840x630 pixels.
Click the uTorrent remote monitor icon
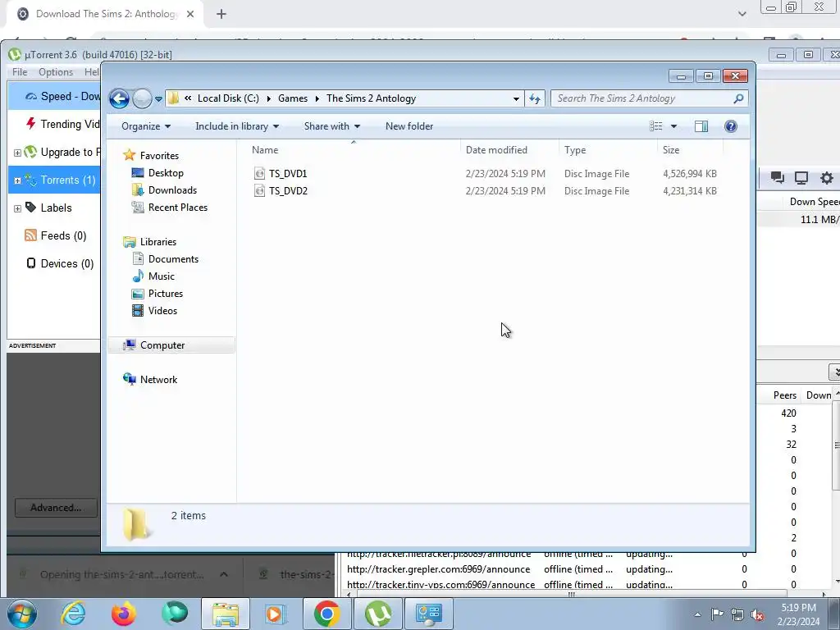pyautogui.click(x=801, y=178)
